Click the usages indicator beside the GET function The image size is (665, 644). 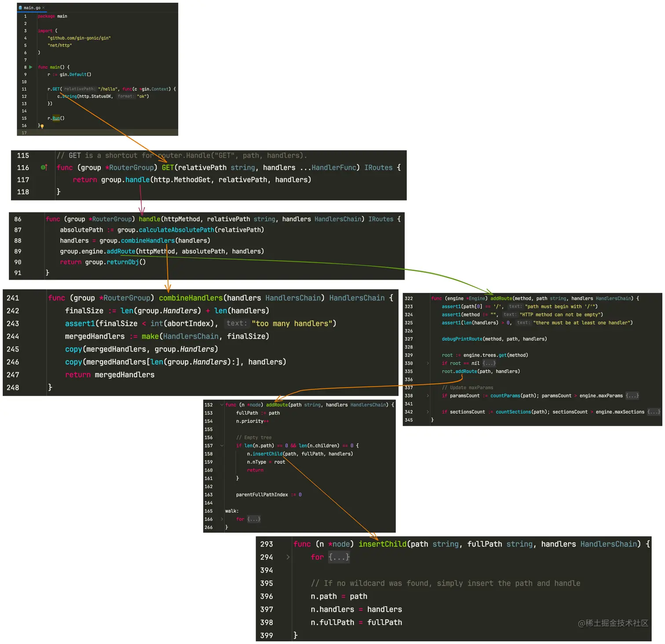click(x=42, y=167)
